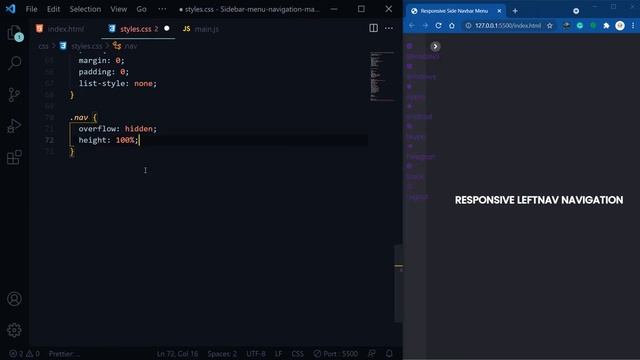
Task: Go back in Chrome browser
Action: pyautogui.click(x=412, y=26)
